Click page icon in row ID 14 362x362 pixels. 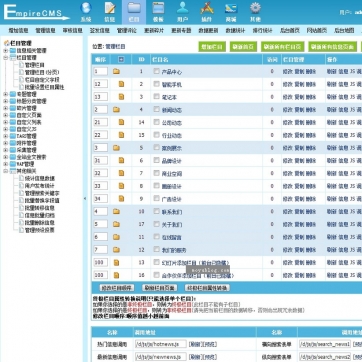(121, 122)
